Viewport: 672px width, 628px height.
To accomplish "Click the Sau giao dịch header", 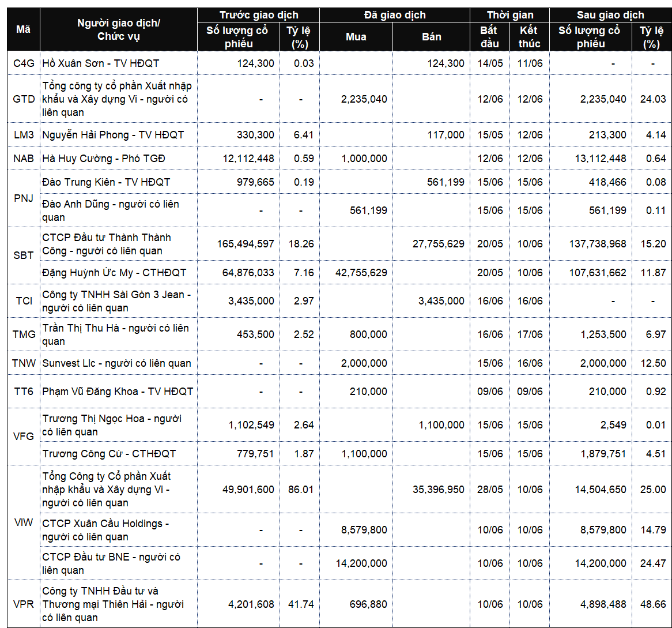I will click(x=610, y=15).
